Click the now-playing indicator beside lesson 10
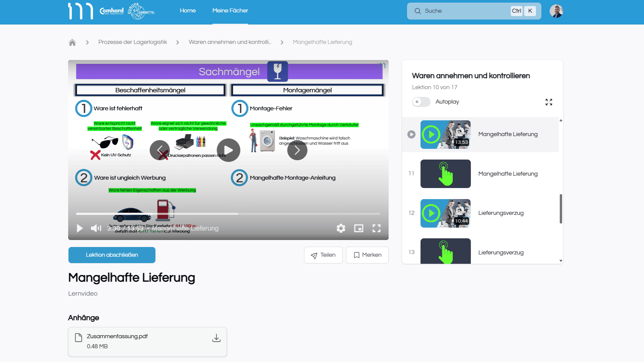The width and height of the screenshot is (644, 362). (411, 134)
